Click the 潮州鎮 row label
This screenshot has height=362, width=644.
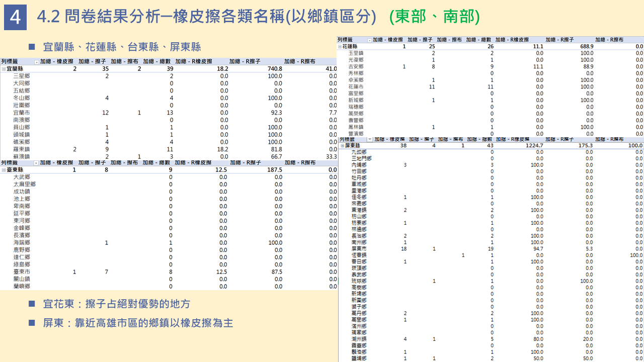point(359,339)
